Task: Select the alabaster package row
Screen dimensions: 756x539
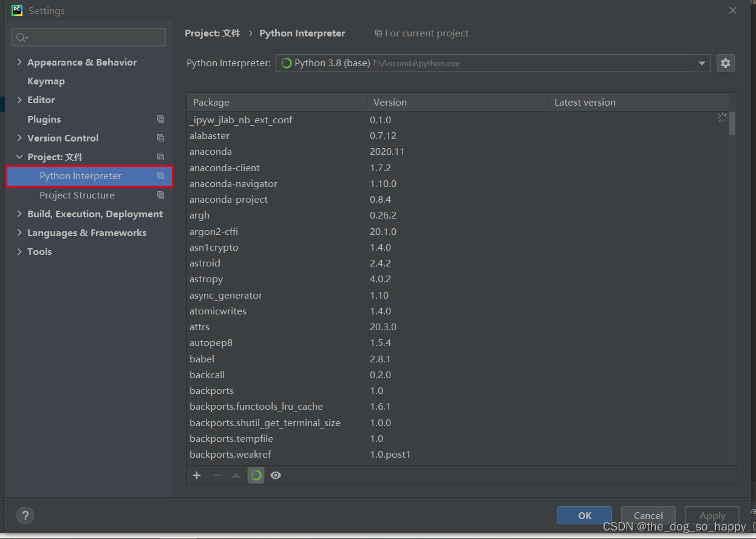Action: (458, 136)
